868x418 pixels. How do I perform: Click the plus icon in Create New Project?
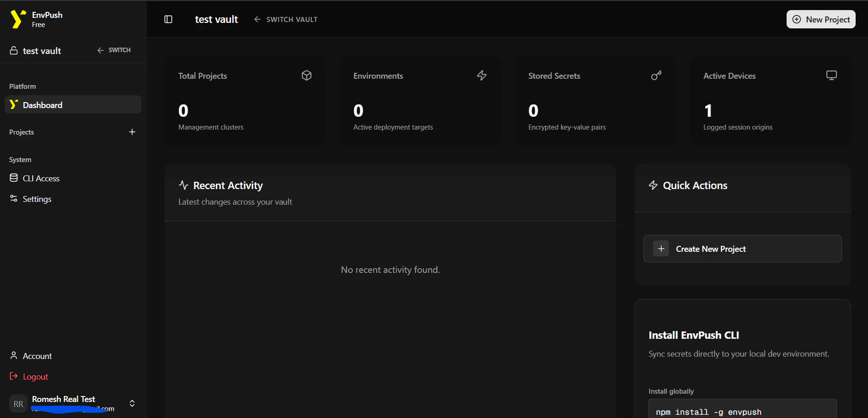[661, 249]
